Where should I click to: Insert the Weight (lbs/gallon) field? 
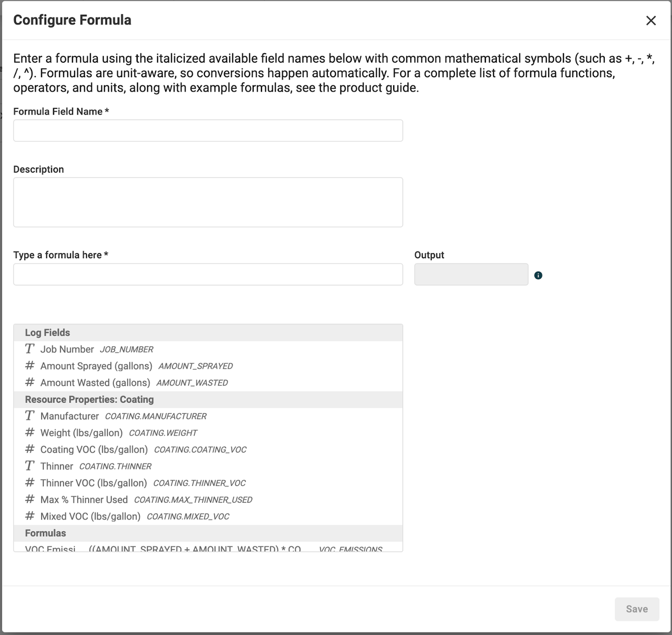point(81,433)
